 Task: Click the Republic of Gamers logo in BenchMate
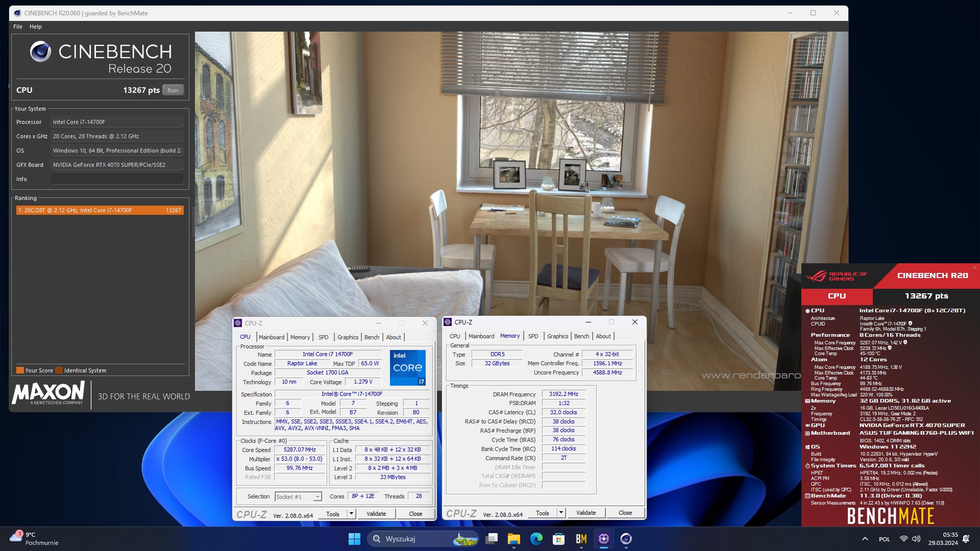(x=837, y=276)
